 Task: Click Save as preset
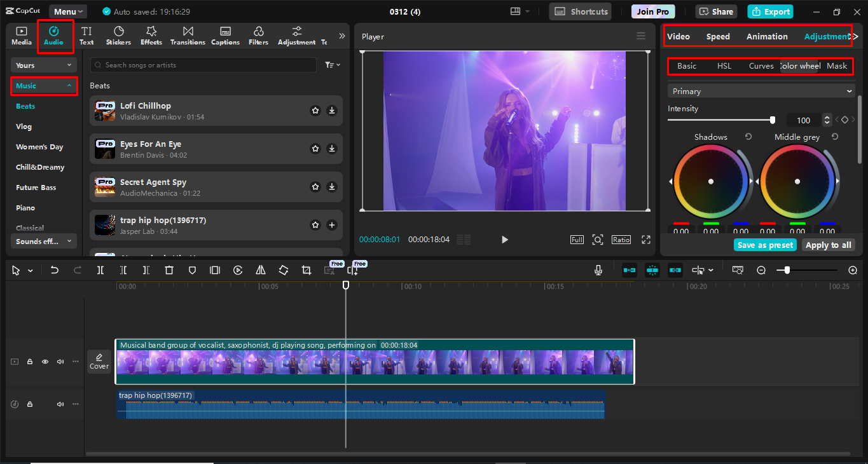765,245
